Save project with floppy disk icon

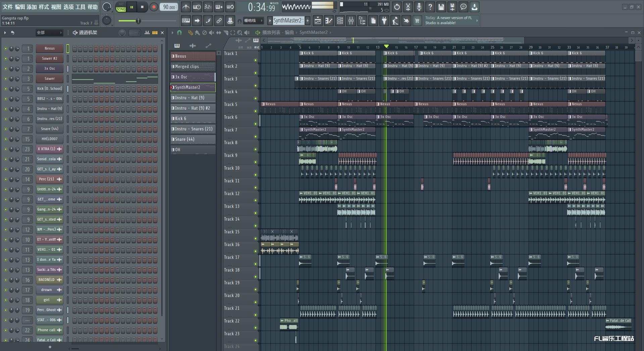pyautogui.click(x=441, y=7)
